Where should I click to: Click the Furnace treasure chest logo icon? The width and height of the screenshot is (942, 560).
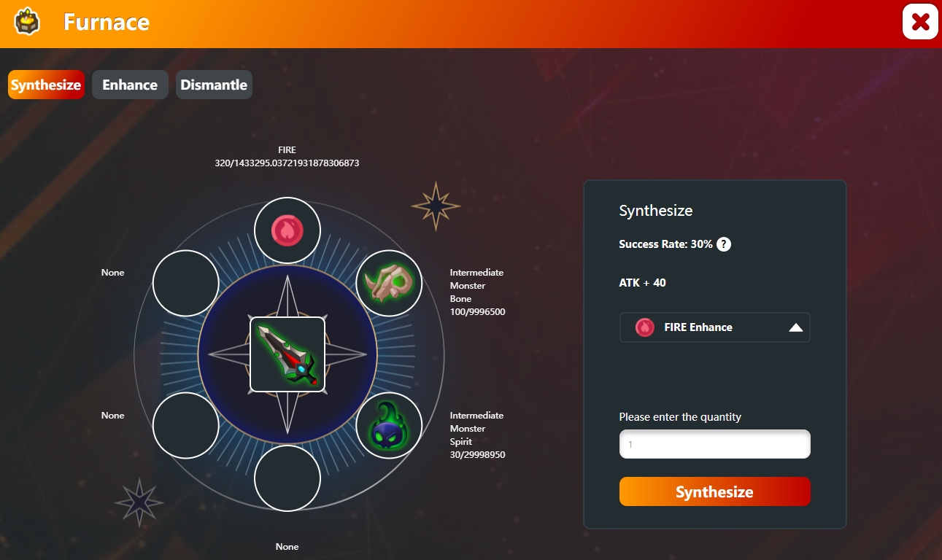pos(27,22)
